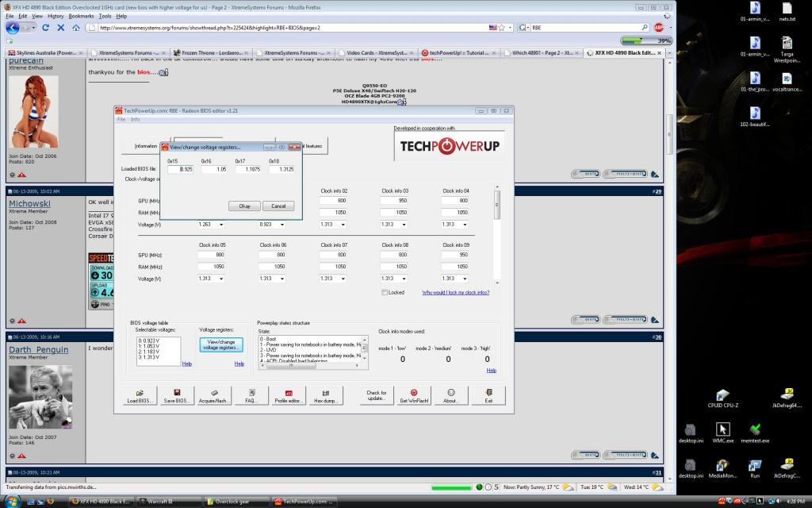
Task: Expand Clock info 06 voltage dropdown
Action: coord(282,279)
